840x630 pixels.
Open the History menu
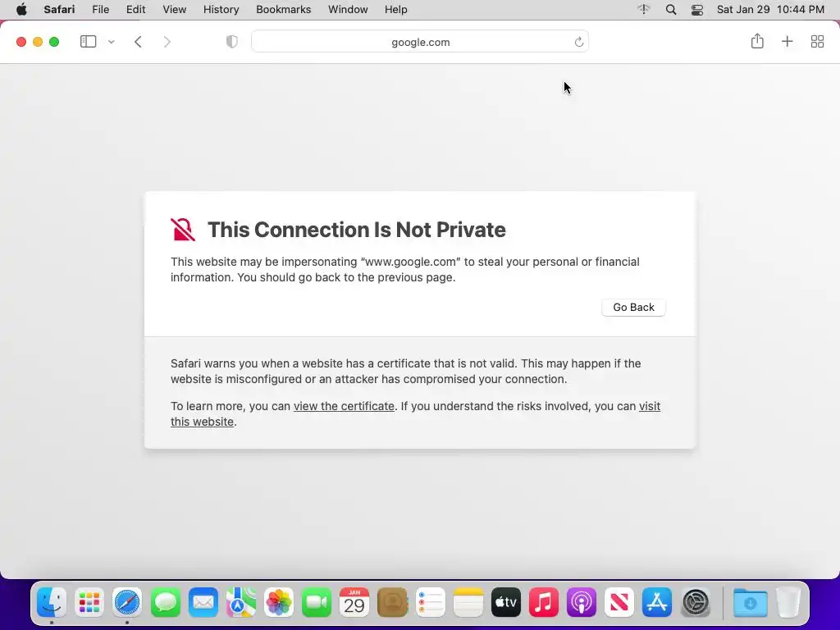[221, 10]
